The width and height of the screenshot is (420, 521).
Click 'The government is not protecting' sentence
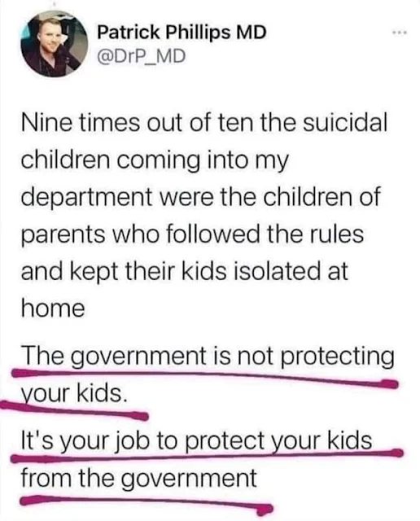click(208, 357)
